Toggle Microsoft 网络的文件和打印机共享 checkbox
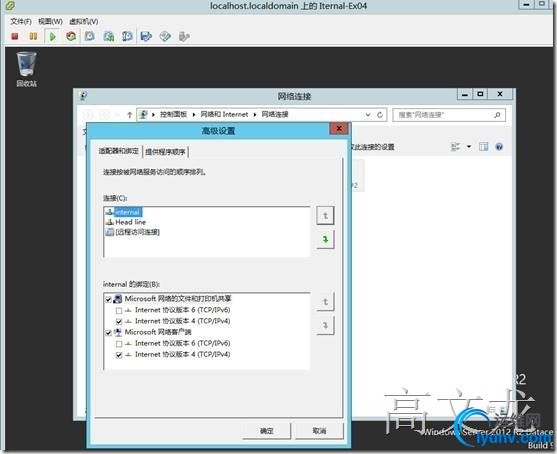This screenshot has width=557, height=454. click(x=109, y=299)
